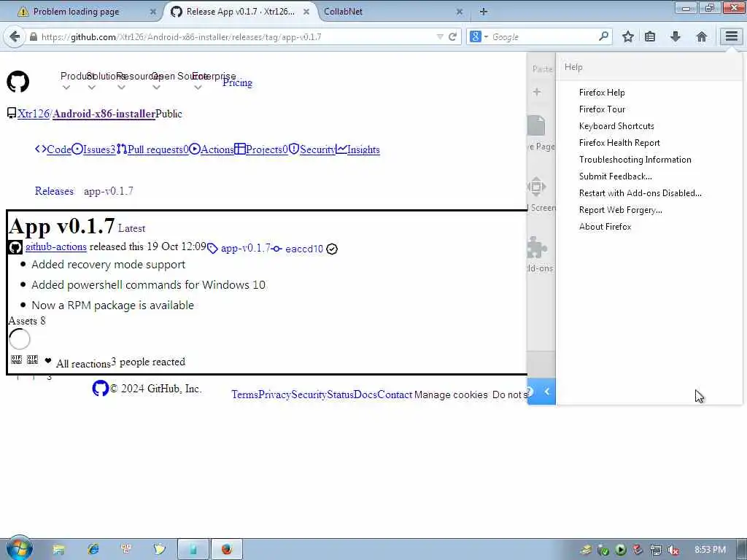Open the Contact footer link
This screenshot has height=560, width=747.
click(x=395, y=394)
